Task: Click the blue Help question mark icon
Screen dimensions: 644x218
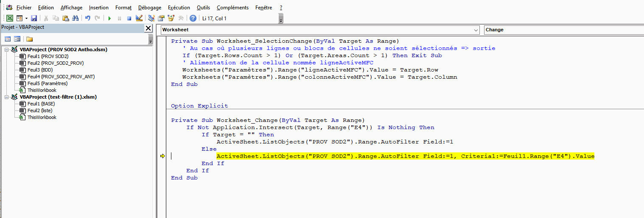Action: pyautogui.click(x=193, y=18)
